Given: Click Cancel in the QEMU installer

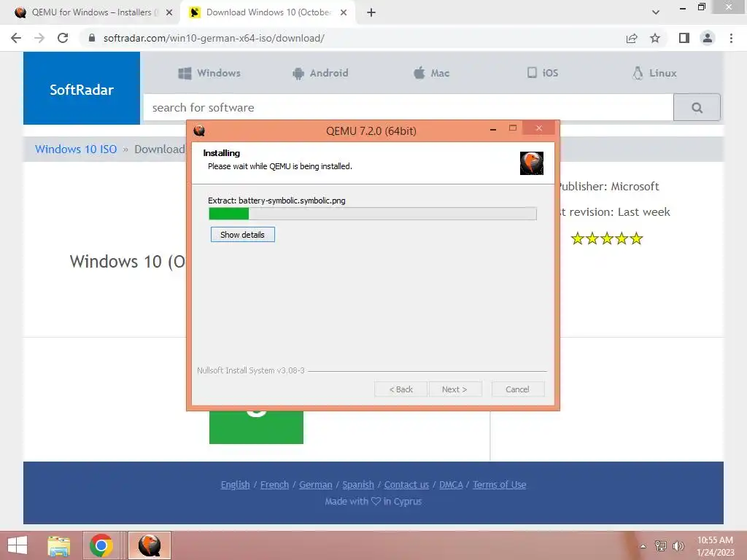Looking at the screenshot, I should pyautogui.click(x=517, y=389).
